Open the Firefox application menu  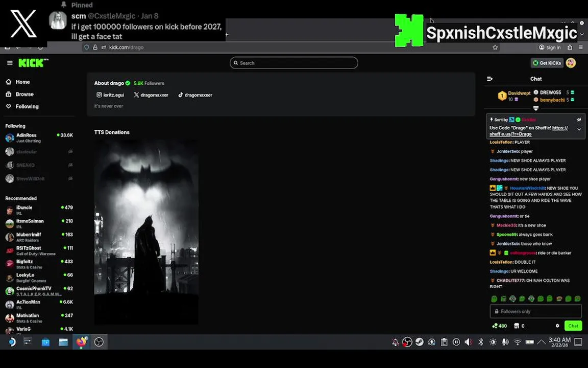click(x=580, y=48)
